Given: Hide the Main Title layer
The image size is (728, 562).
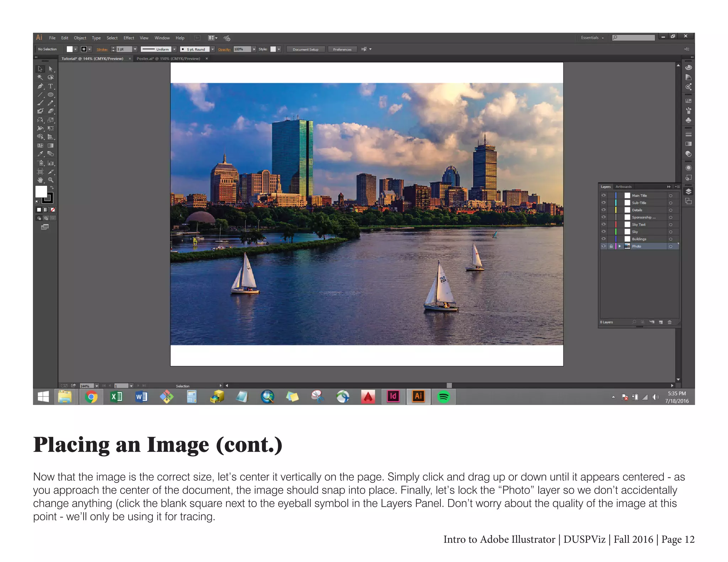Looking at the screenshot, I should tap(604, 195).
